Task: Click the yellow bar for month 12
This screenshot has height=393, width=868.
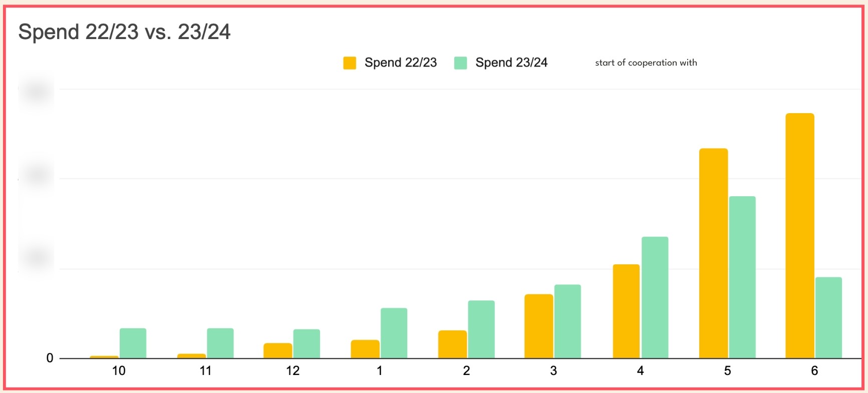Action: [x=277, y=350]
